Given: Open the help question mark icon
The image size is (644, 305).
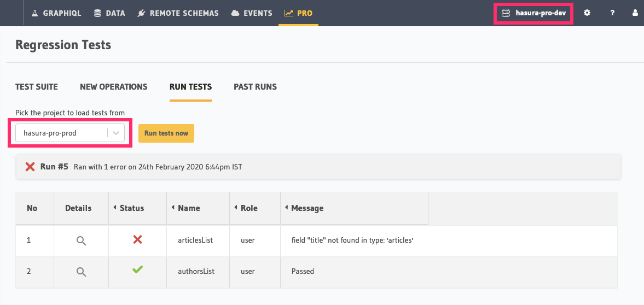Looking at the screenshot, I should coord(612,13).
